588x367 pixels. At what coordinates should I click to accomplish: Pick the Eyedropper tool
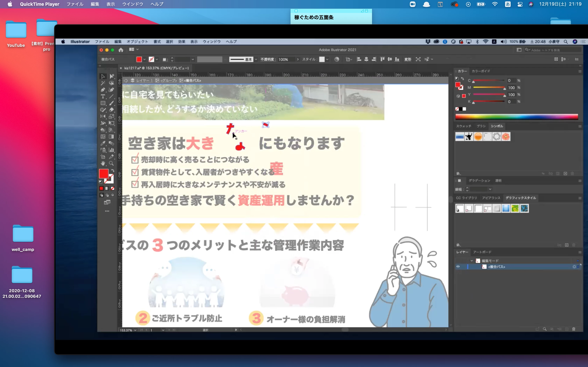point(103,143)
